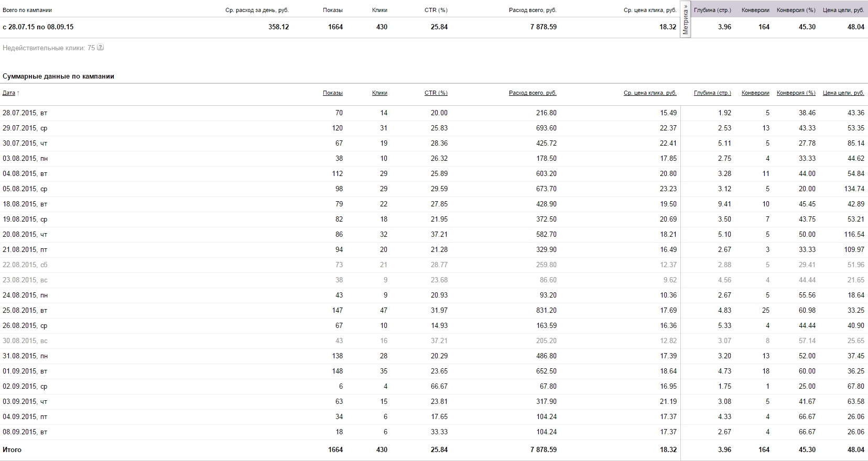Sort by Показы column header
Screen dimensions: 868x461
click(333, 93)
